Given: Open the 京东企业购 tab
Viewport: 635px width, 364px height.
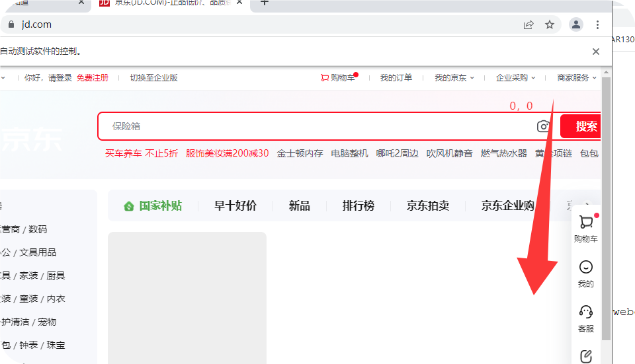Looking at the screenshot, I should tap(507, 206).
